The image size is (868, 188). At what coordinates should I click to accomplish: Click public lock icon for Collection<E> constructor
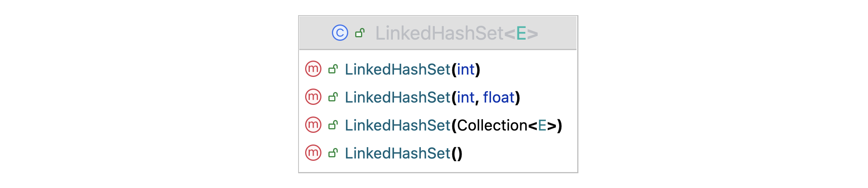333,125
